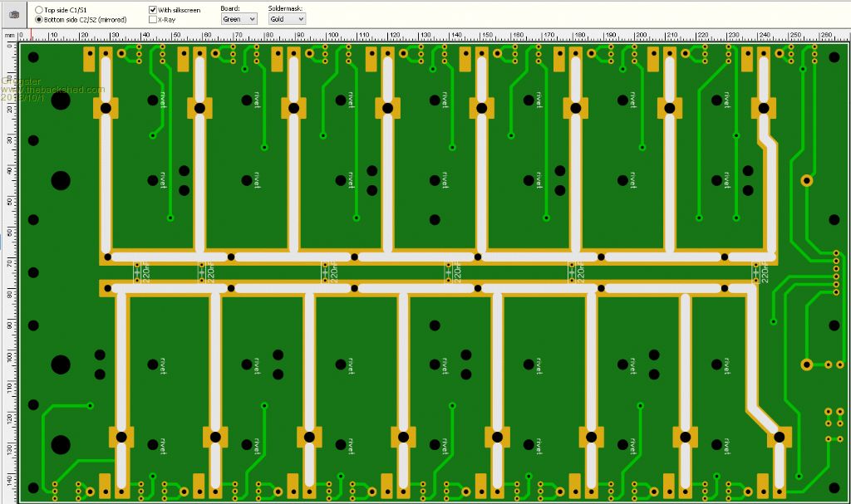This screenshot has height=504, width=851.
Task: Click the top-left corner mounting hole
Action: tap(33, 57)
